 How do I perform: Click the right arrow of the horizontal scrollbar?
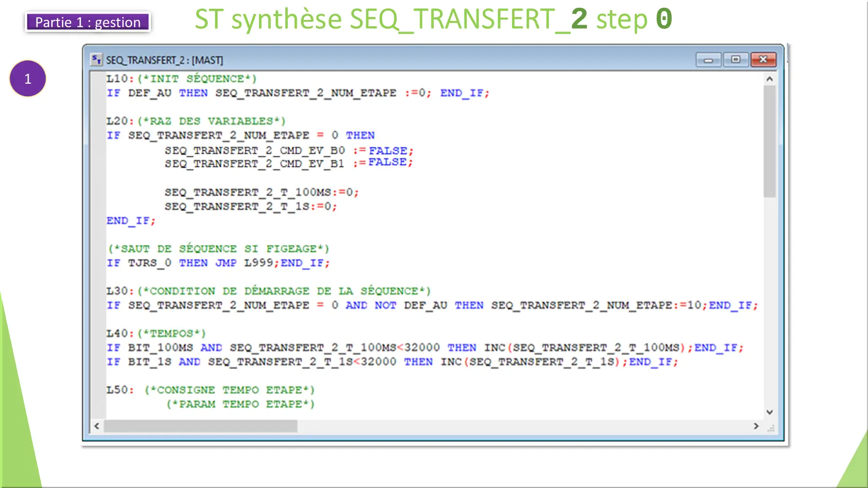757,426
